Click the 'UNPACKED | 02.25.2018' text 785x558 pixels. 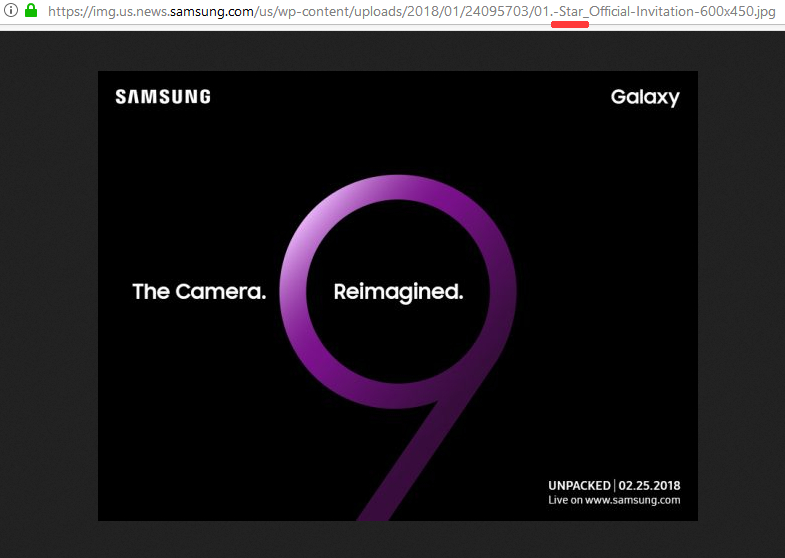(614, 485)
